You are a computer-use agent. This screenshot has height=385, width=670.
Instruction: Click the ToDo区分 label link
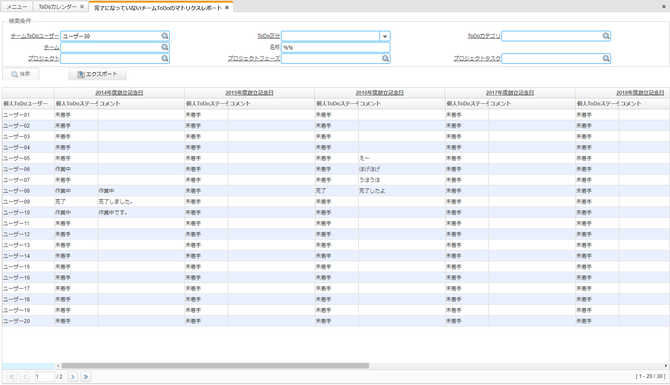(269, 36)
